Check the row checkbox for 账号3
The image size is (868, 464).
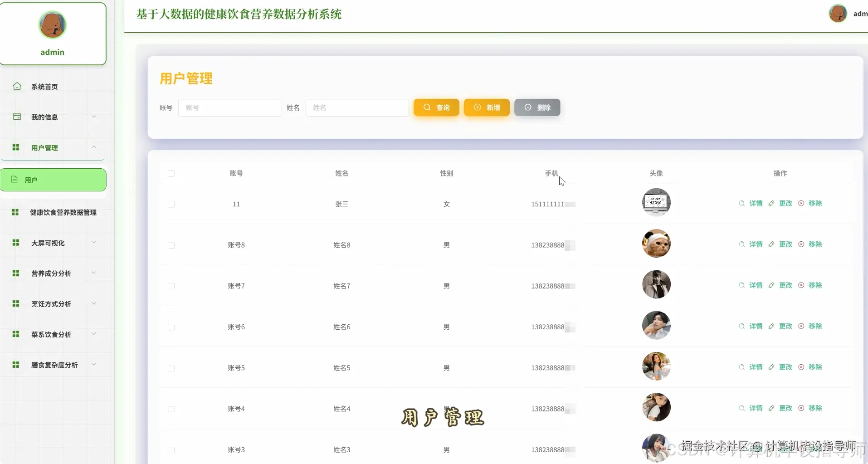click(171, 450)
